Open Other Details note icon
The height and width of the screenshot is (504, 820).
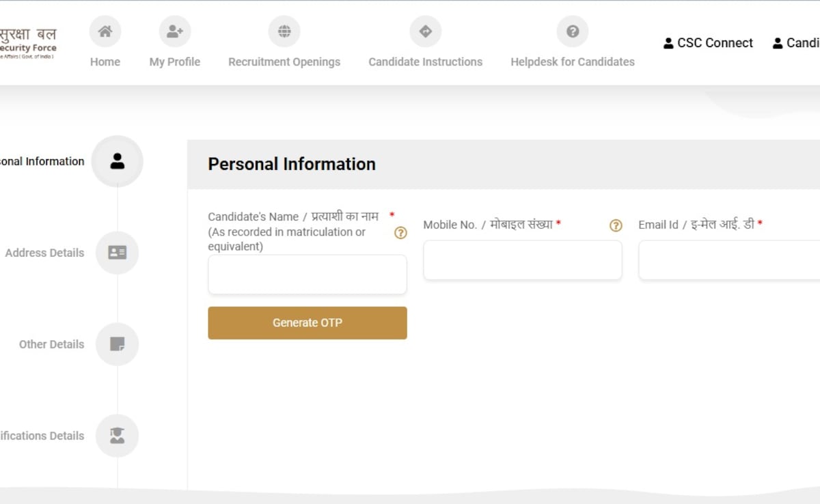coord(118,344)
